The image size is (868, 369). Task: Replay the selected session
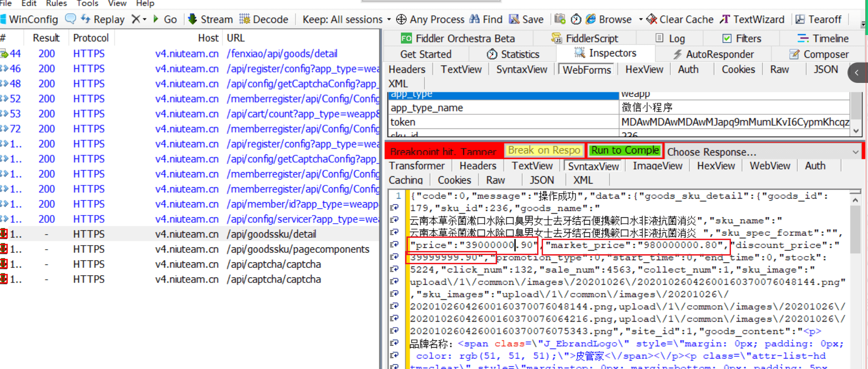point(102,19)
